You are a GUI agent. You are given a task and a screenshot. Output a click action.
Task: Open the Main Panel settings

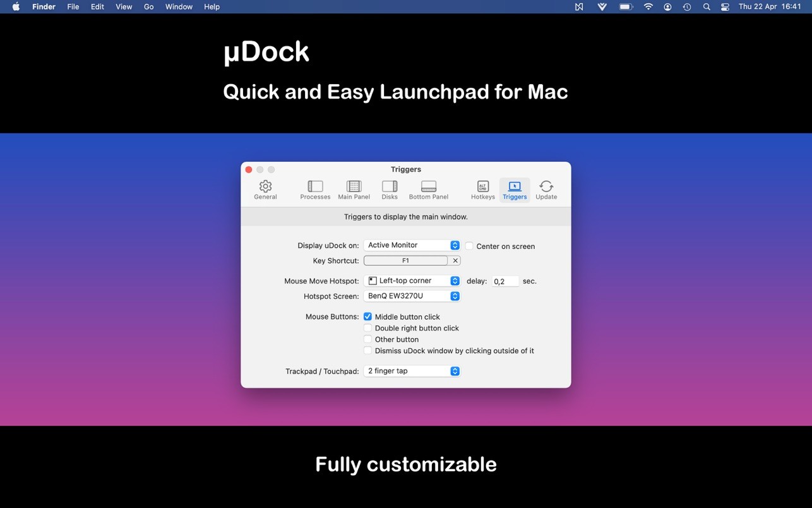tap(354, 190)
